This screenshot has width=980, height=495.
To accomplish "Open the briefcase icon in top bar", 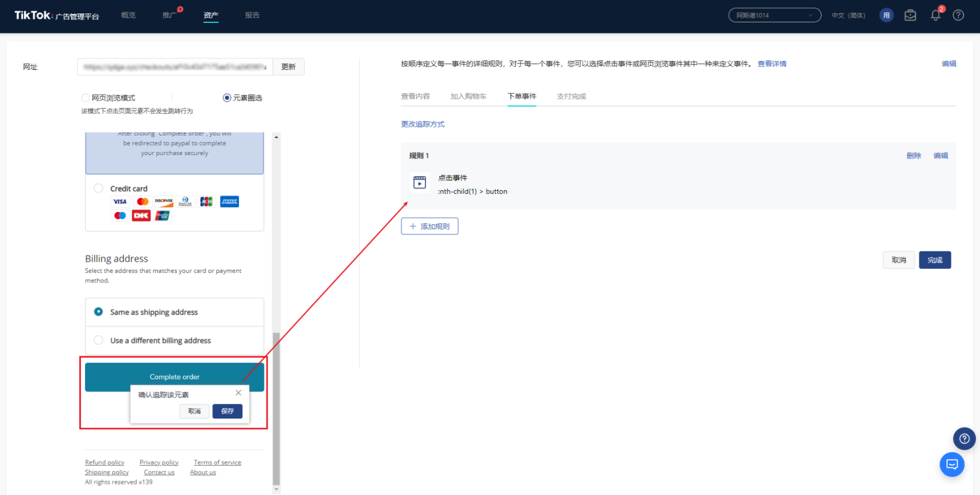I will point(910,15).
